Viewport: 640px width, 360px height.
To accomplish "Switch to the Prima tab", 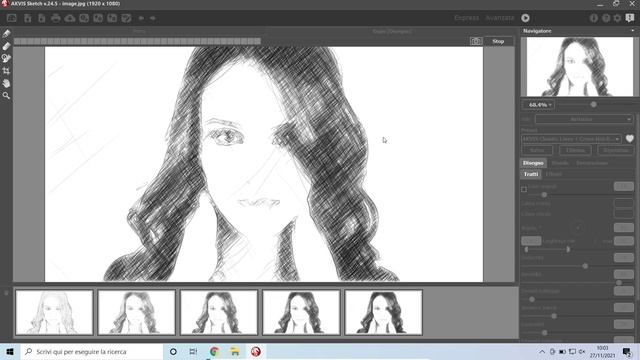I will coord(139,31).
